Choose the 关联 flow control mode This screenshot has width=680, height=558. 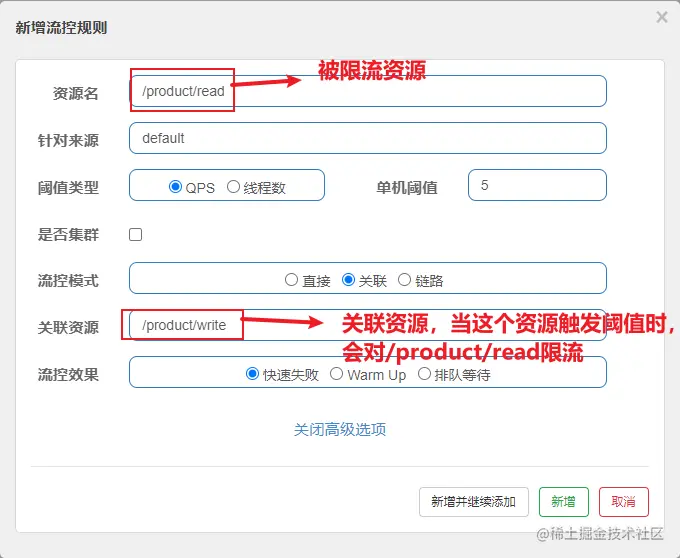(x=348, y=280)
